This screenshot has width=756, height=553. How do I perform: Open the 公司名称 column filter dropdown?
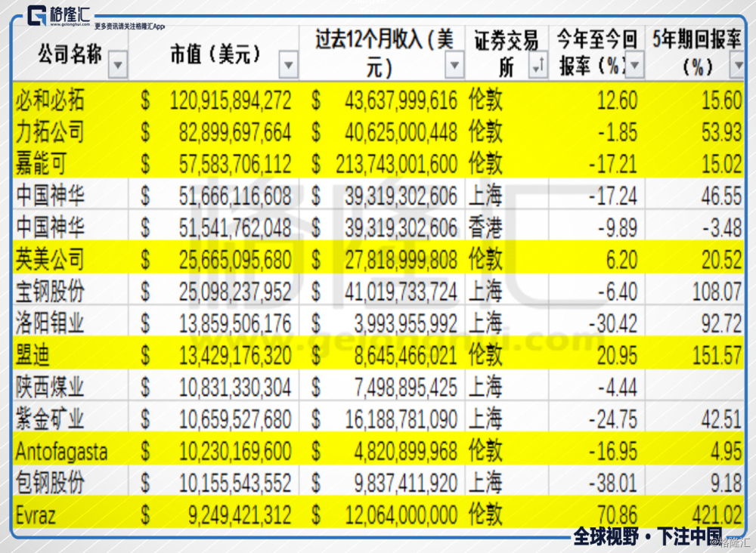coord(118,64)
